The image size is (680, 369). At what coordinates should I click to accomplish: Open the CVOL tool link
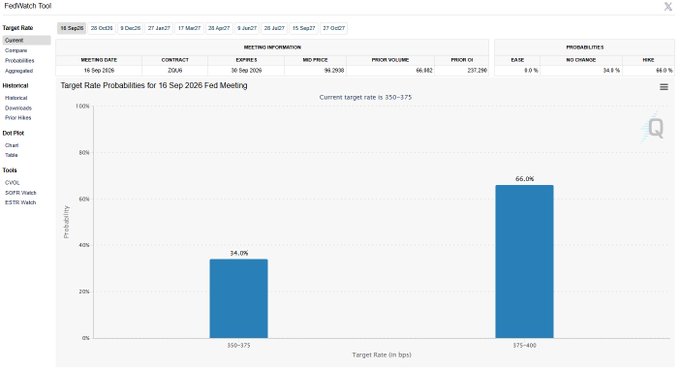pos(12,183)
